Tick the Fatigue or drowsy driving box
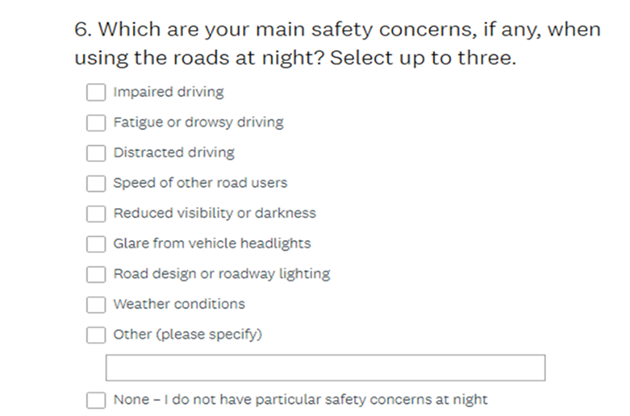Image resolution: width=630 pixels, height=416 pixels. 95,122
